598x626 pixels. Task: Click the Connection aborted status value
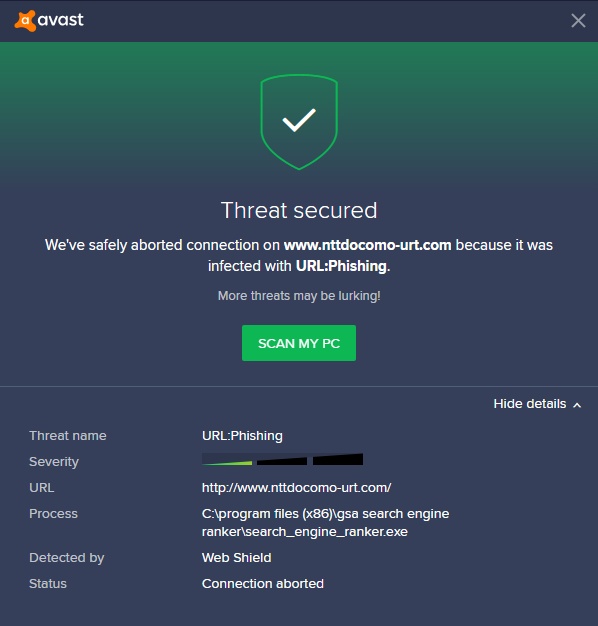point(263,583)
